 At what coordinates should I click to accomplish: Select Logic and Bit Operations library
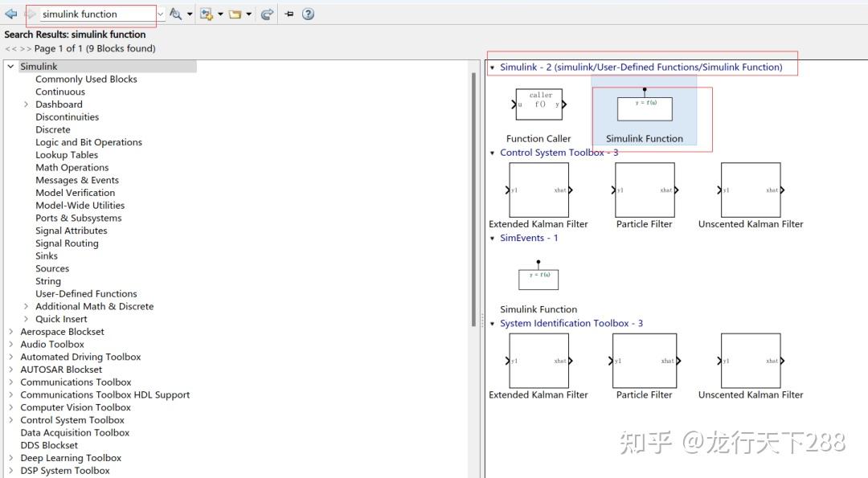point(88,142)
